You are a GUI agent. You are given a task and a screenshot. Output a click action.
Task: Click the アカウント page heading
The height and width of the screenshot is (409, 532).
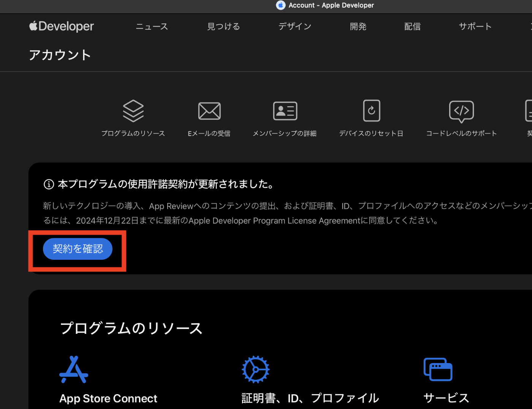click(x=60, y=55)
